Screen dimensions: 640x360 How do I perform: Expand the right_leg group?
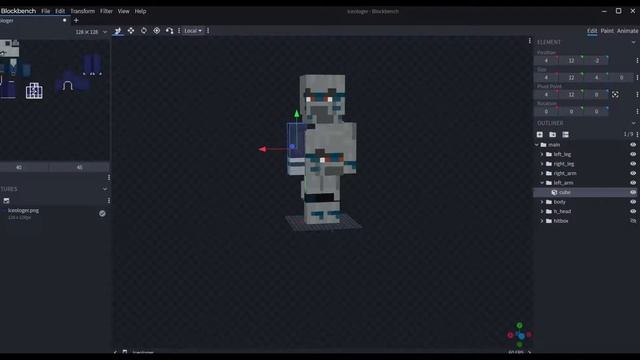click(x=542, y=164)
